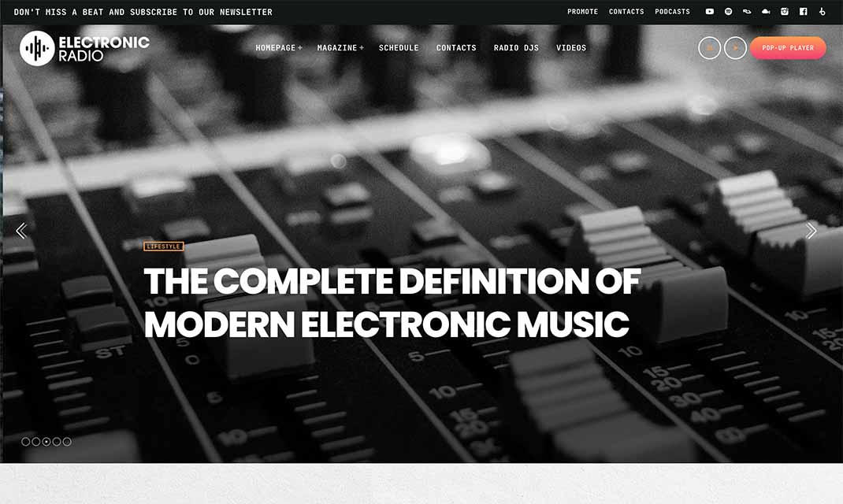Select the fifth slider pagination dot

[67, 442]
